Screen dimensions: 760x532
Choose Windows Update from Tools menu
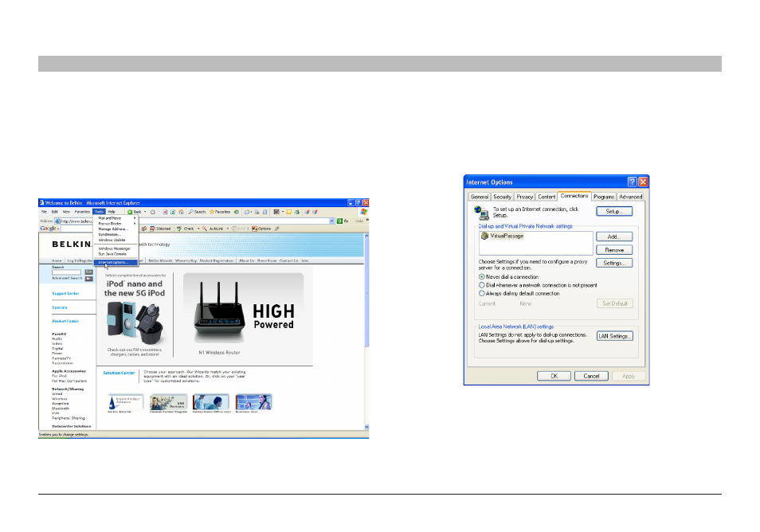(x=116, y=240)
